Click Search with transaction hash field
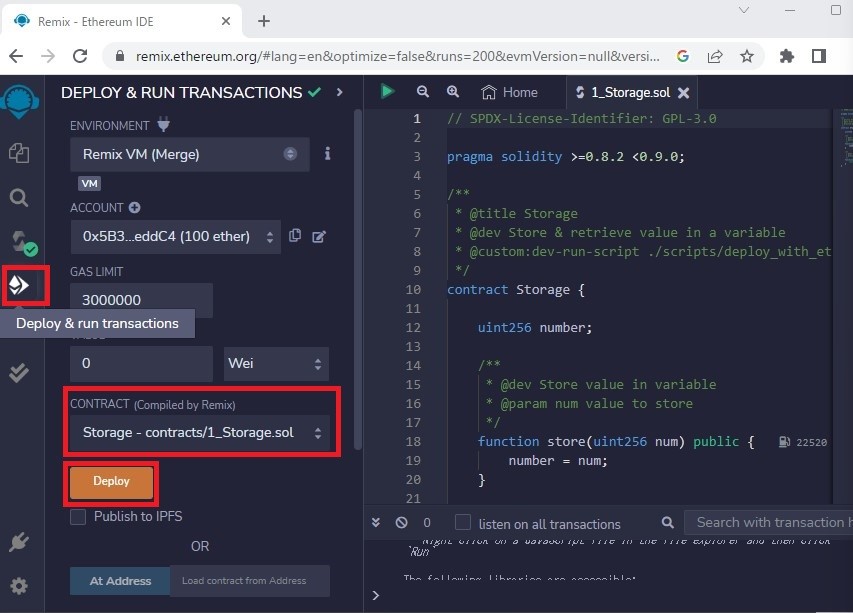 point(768,523)
